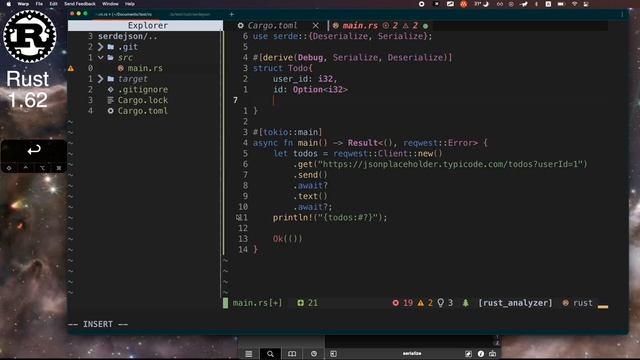Click the search magnifier in bottom toolbar

click(270, 353)
